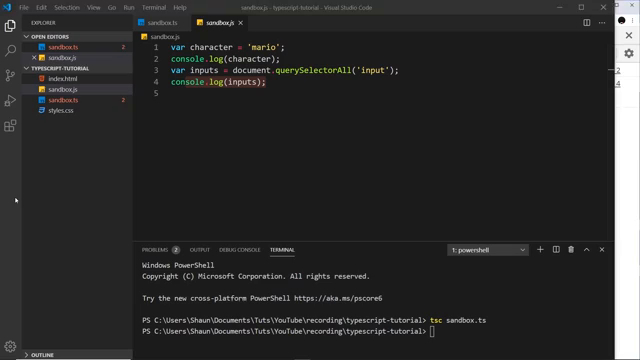Switch to the Debug Console tab
Viewport: 640px width, 360px height.
(x=240, y=250)
